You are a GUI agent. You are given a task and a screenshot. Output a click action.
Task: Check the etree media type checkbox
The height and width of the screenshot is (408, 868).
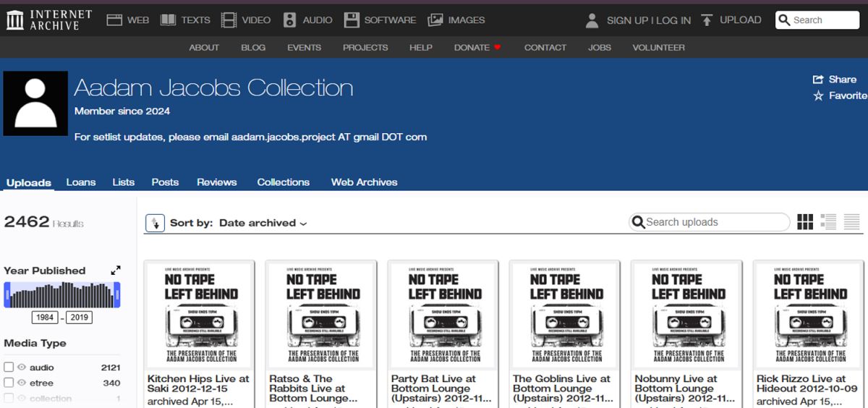tap(9, 383)
